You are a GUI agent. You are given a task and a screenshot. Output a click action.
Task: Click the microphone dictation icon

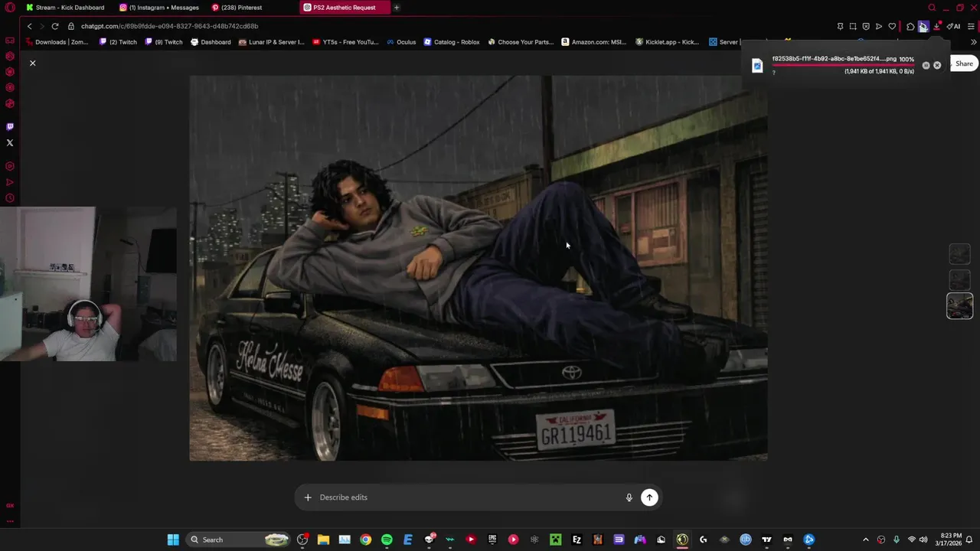click(x=629, y=497)
